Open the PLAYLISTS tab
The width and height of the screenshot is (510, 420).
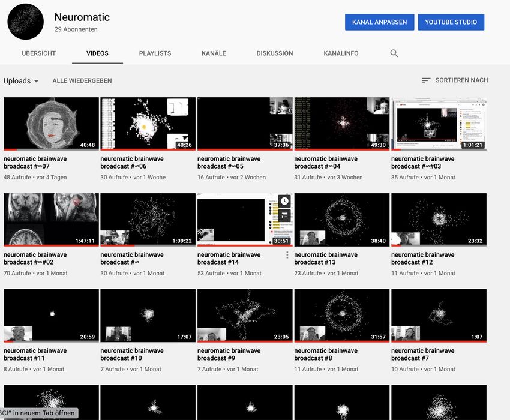[155, 53]
